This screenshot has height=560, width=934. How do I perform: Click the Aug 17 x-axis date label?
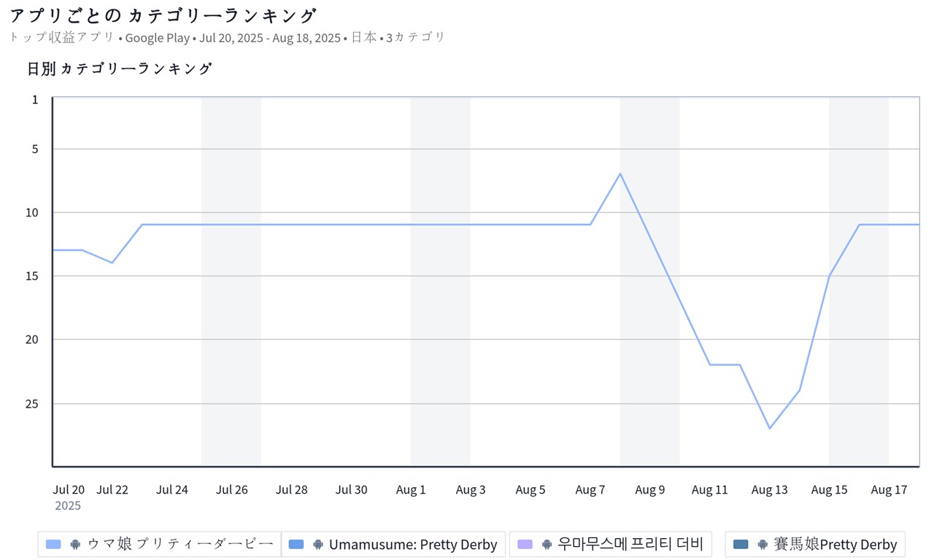(889, 490)
